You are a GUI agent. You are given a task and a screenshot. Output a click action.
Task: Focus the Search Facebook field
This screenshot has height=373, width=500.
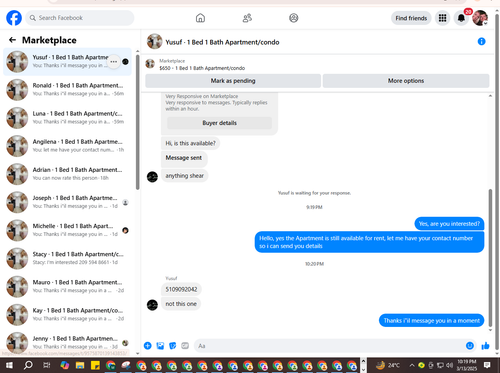pos(80,18)
